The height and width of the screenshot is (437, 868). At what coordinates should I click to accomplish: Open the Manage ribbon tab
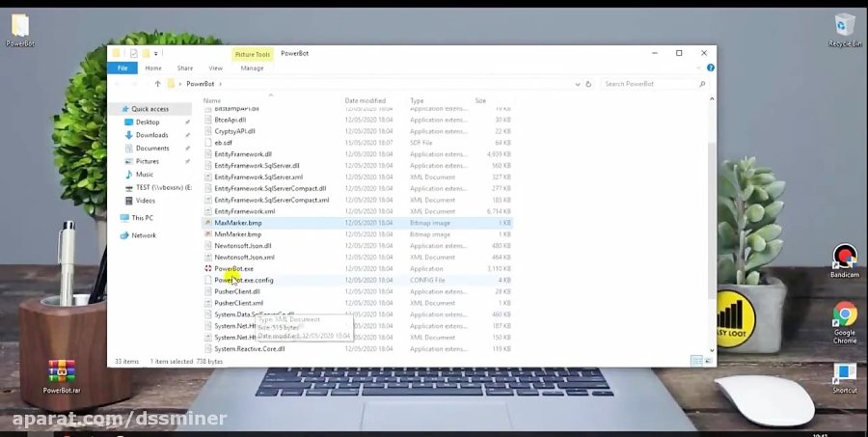[x=252, y=68]
